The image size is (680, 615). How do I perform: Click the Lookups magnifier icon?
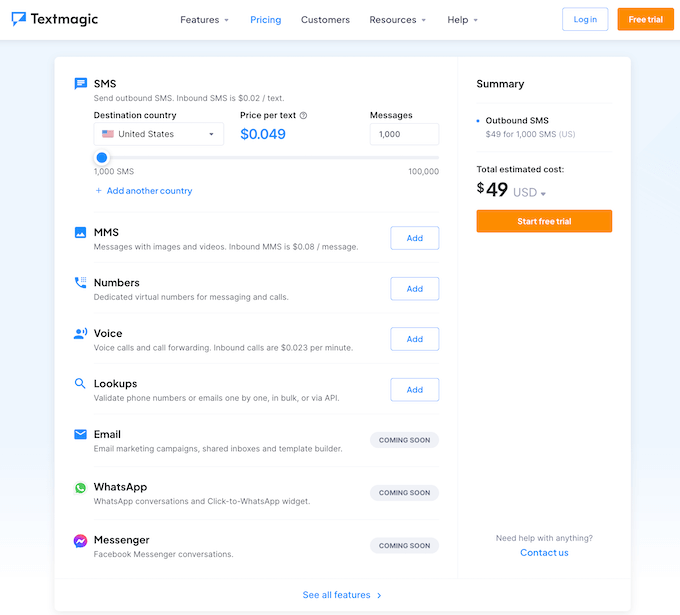[x=80, y=384]
